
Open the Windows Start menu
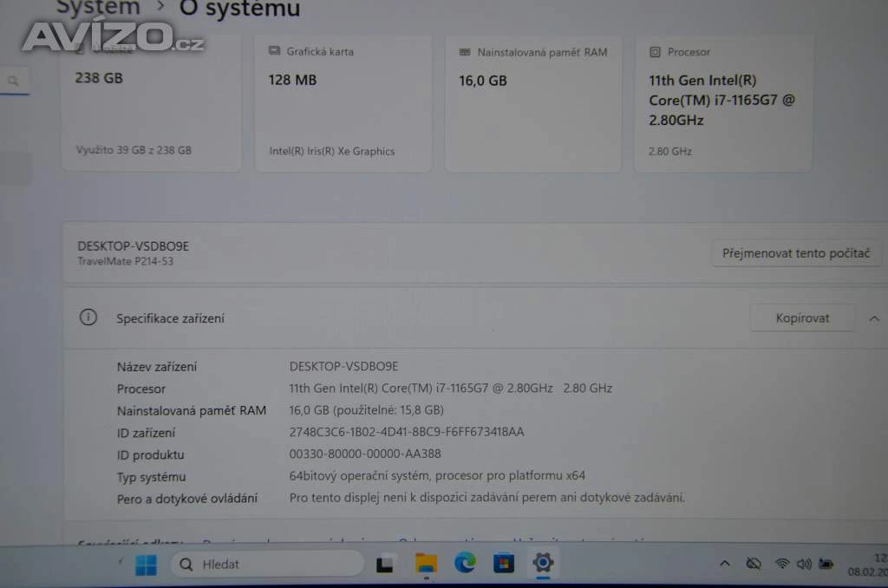click(x=146, y=565)
